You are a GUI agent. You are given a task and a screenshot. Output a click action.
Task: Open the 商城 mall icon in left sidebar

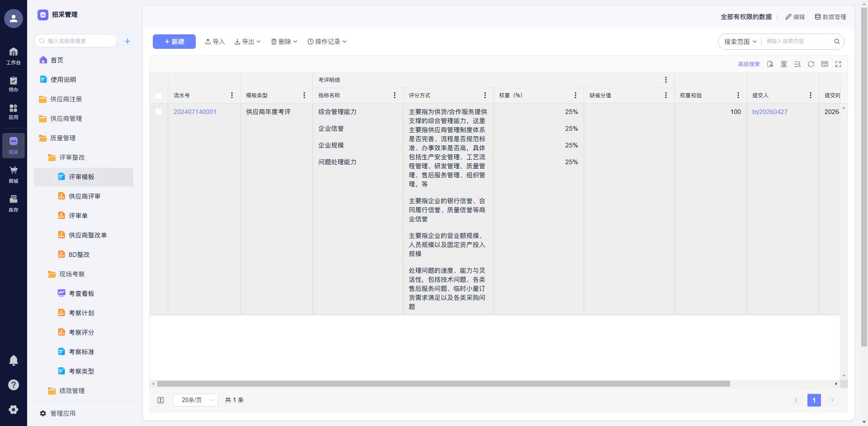coord(14,174)
